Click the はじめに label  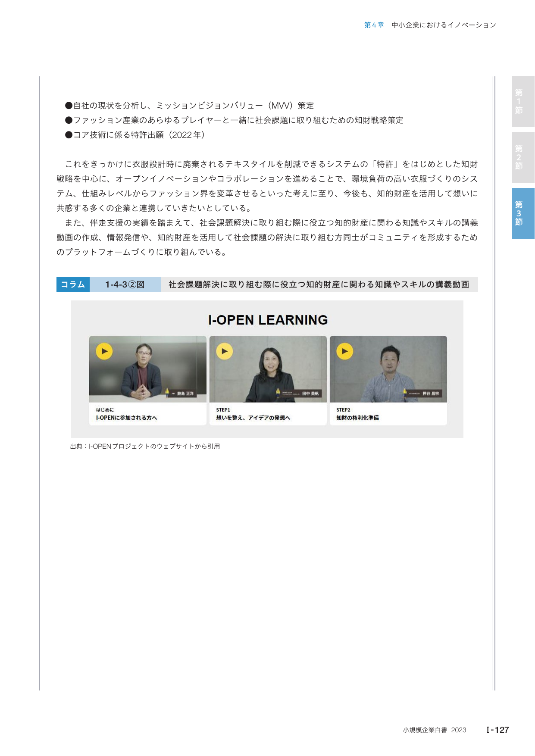point(105,410)
